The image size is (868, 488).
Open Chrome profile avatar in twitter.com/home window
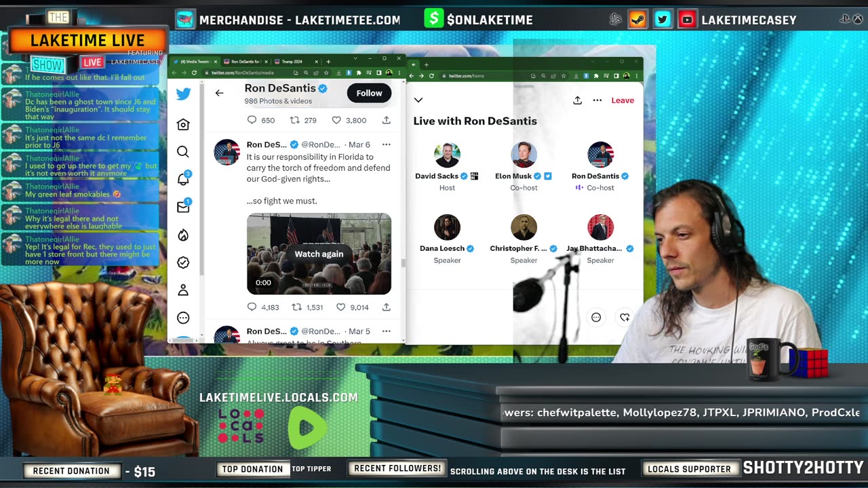pyautogui.click(x=626, y=76)
